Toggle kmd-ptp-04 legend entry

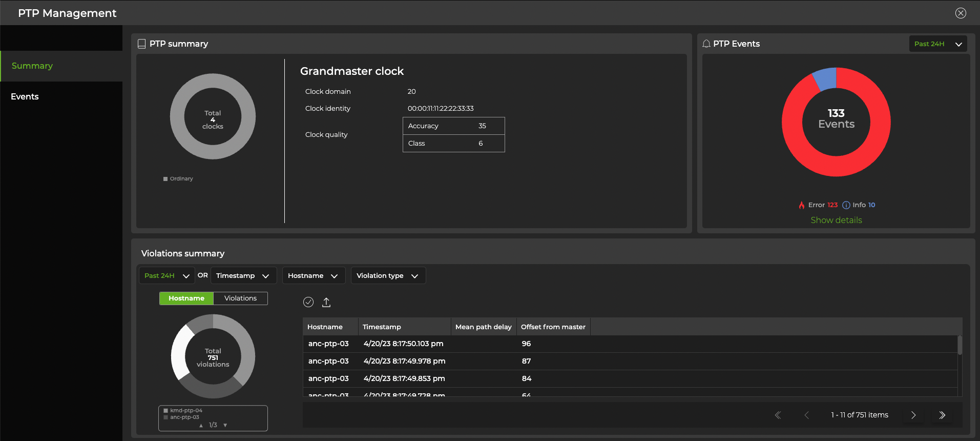[x=186, y=410]
